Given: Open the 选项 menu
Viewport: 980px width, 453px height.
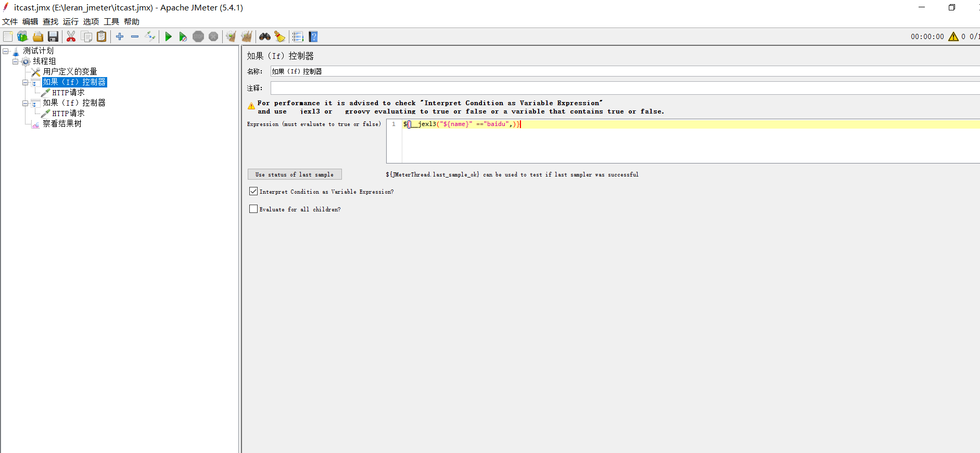Looking at the screenshot, I should [91, 21].
